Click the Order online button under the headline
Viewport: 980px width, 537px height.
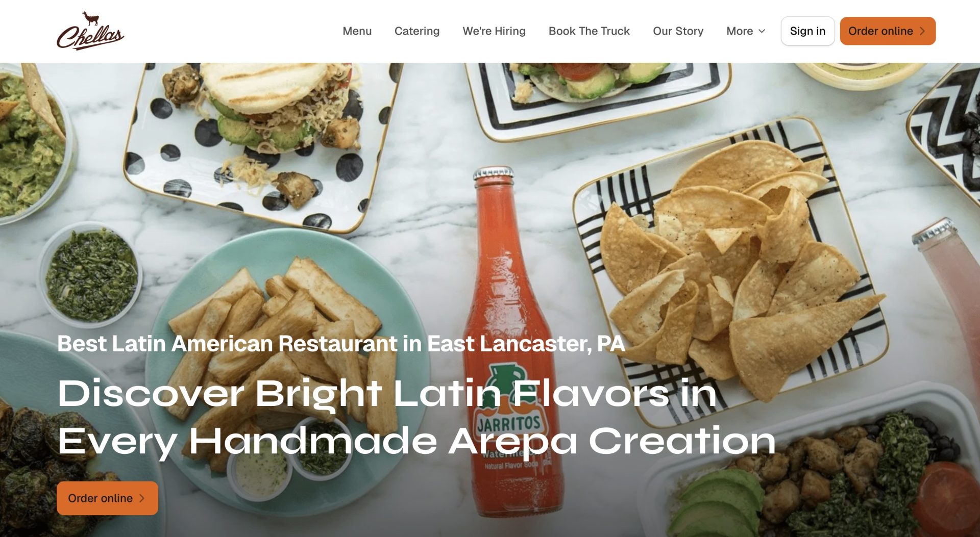107,498
